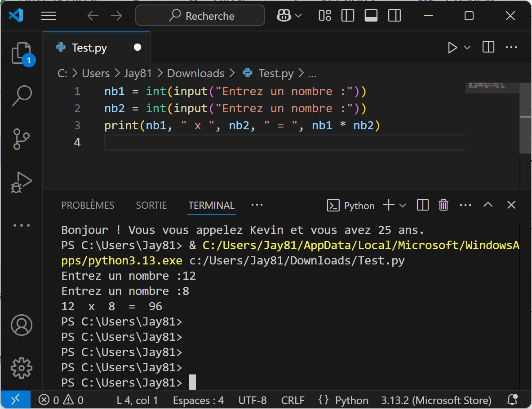Viewport: 532px width, 409px height.
Task: Open the Copilot chat dropdown menu
Action: [298, 16]
